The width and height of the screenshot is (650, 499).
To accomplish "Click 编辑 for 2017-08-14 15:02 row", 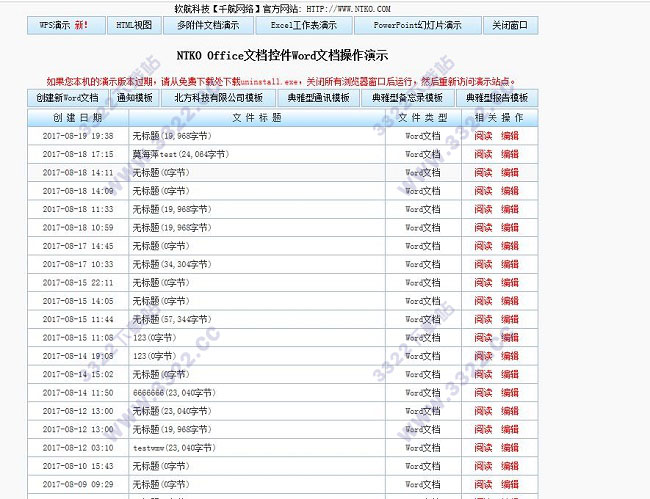I will (x=510, y=374).
